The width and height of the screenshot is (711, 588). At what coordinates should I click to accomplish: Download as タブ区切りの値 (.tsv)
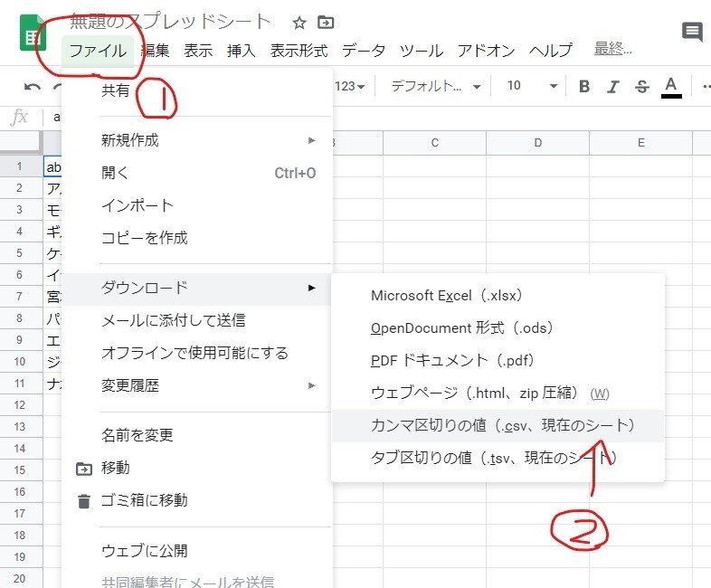(x=498, y=459)
